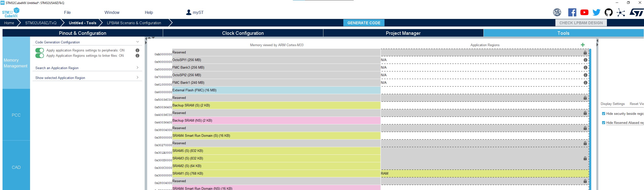Click the lock icon at 0xA0000000 Reserved row
Image resolution: width=644 pixels, height=190 pixels.
pos(585,52)
